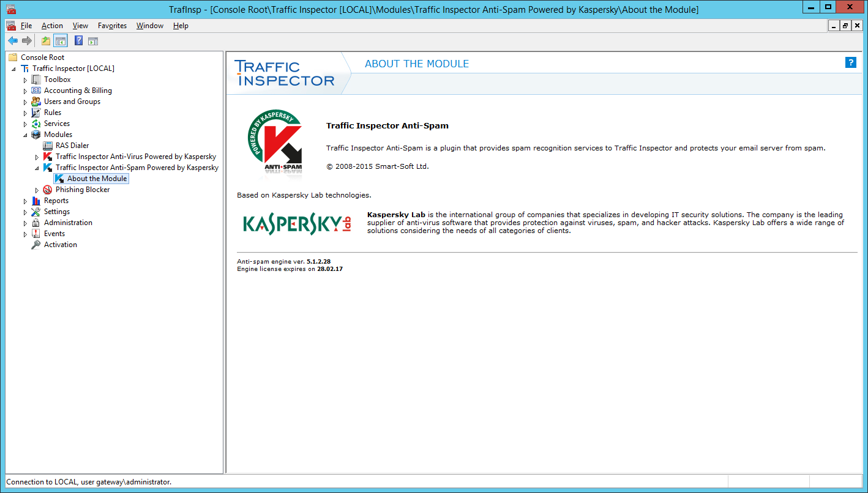
Task: Collapse the Modules tree node
Action: [x=25, y=135]
